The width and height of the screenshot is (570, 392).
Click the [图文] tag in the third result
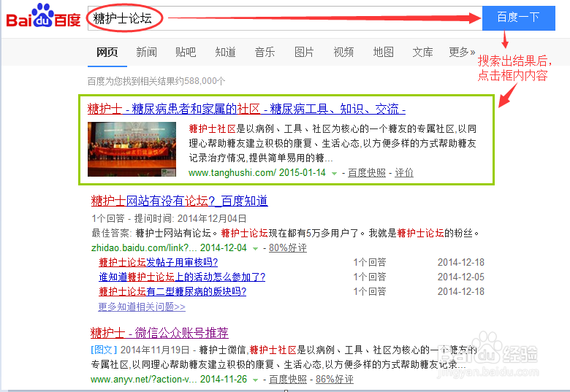coord(104,350)
